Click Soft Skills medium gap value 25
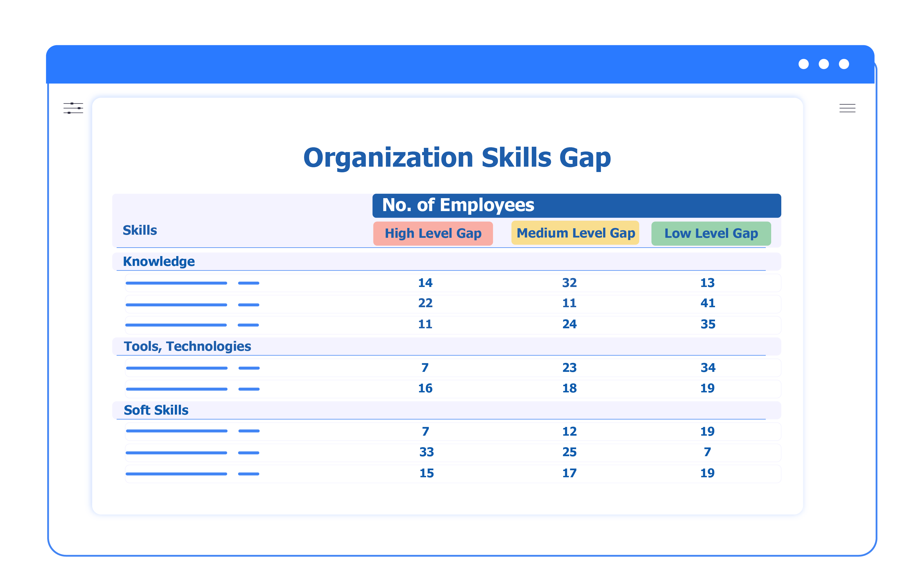919x588 pixels. (x=569, y=452)
